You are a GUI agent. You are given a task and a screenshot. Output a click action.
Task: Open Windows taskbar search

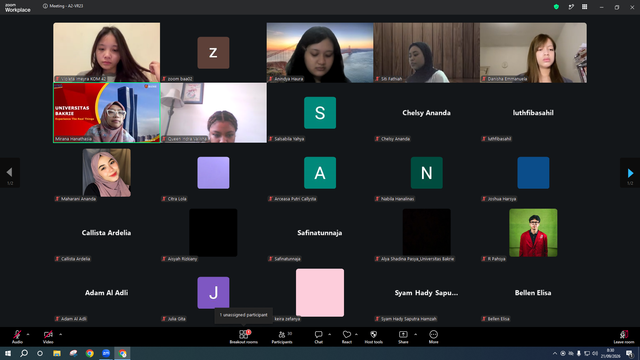click(24, 353)
